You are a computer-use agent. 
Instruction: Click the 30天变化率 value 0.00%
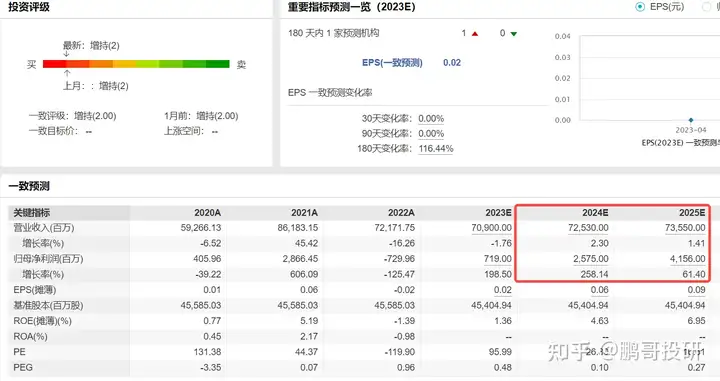(x=431, y=118)
